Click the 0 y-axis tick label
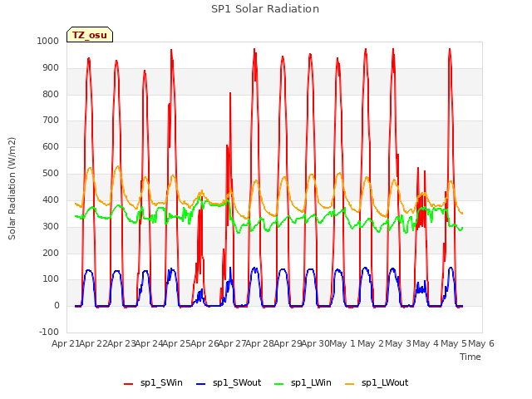Image resolution: width=532 pixels, height=399 pixels. (x=57, y=305)
